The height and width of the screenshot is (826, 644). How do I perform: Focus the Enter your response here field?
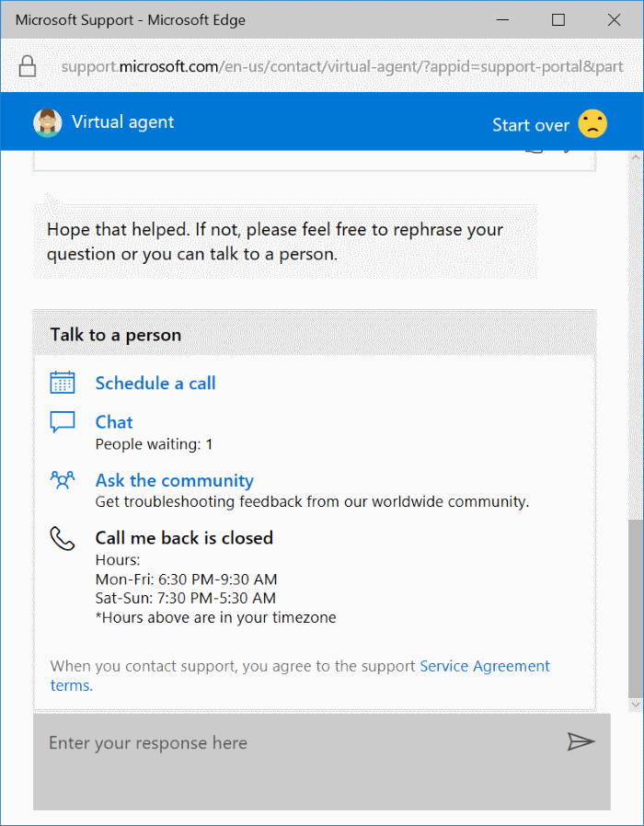click(x=321, y=762)
